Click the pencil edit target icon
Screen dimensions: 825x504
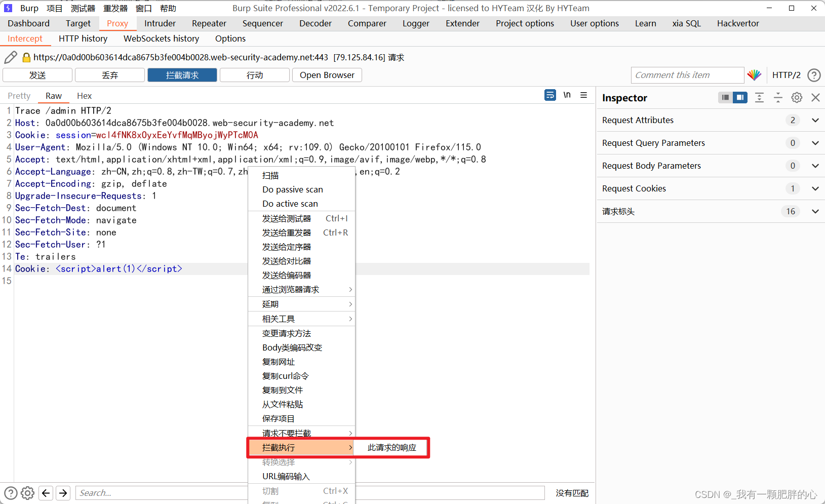pyautogui.click(x=10, y=57)
